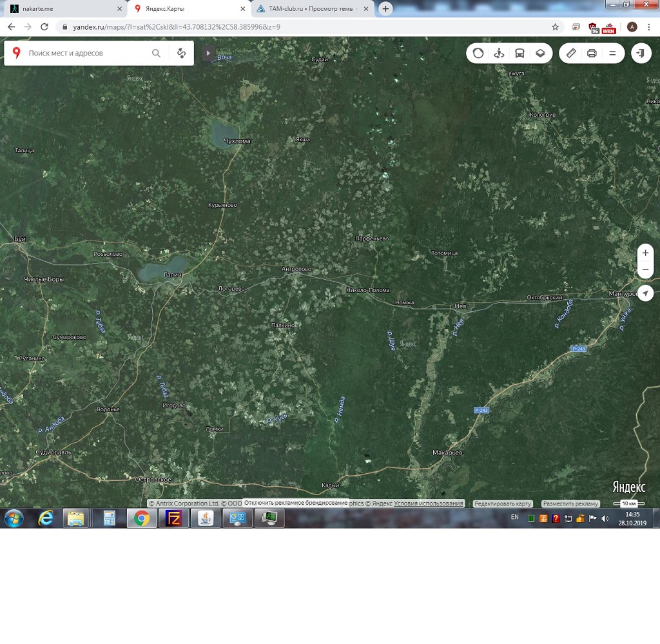Zoom in with the plus button

(x=645, y=253)
